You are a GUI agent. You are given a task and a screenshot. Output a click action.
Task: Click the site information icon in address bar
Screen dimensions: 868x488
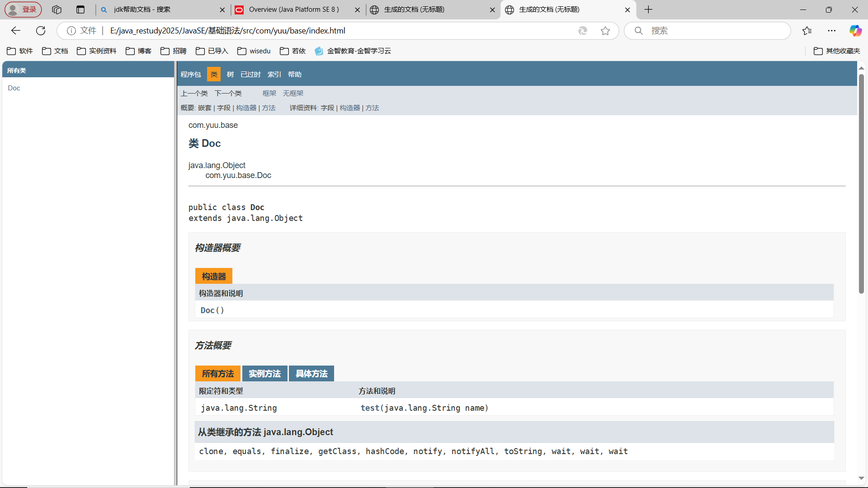(71, 31)
